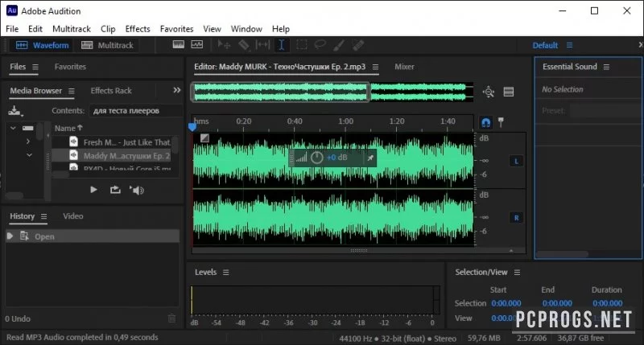The height and width of the screenshot is (345, 644).
Task: Open the Files panel menu
Action: pyautogui.click(x=35, y=67)
